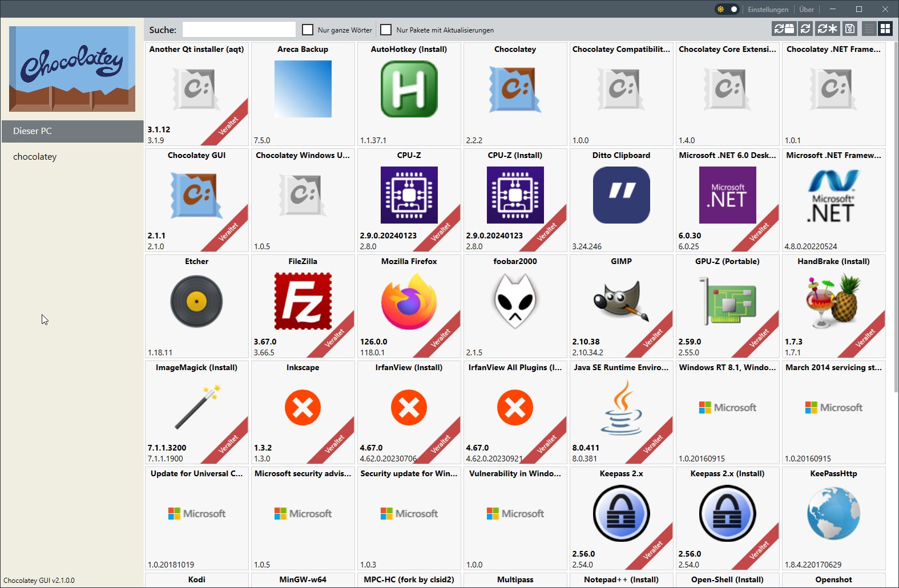899x588 pixels.
Task: Open the GIMP package tile
Action: click(621, 306)
